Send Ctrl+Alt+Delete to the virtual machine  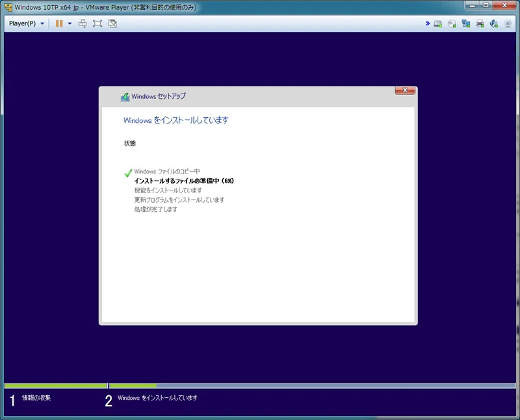point(83,23)
